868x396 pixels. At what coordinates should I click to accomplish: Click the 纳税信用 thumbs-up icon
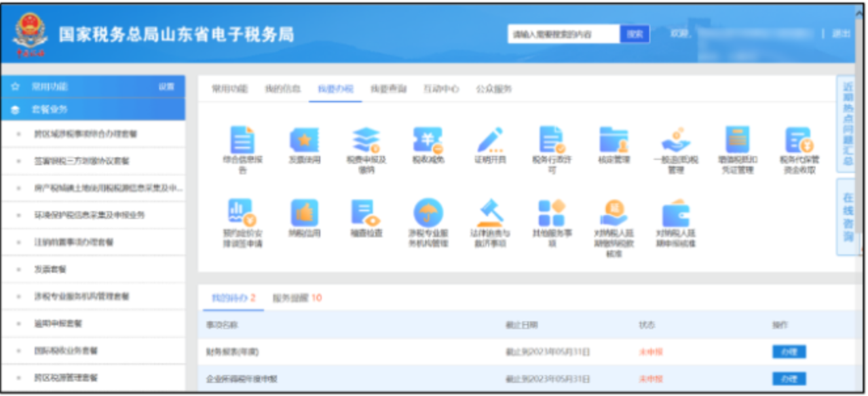(x=304, y=213)
